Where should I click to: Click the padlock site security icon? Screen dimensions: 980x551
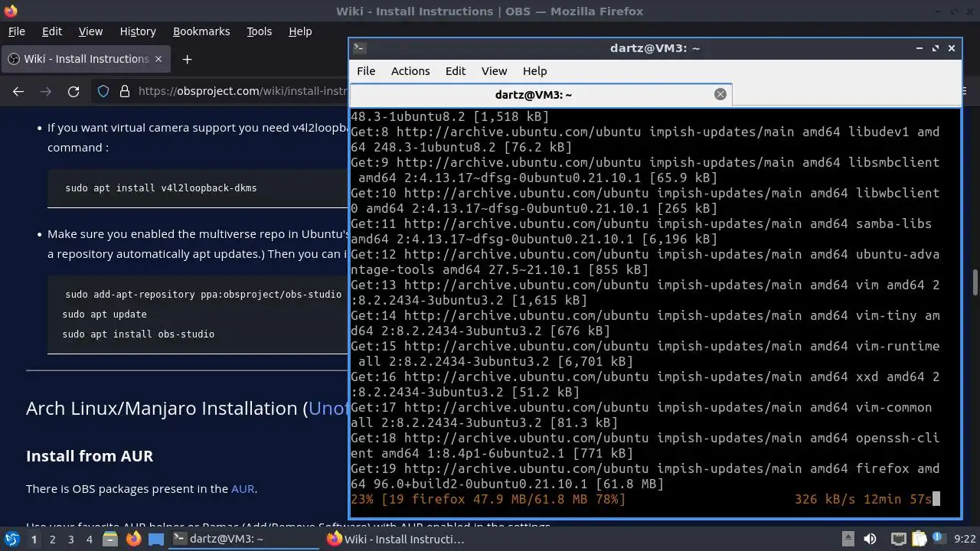125,91
